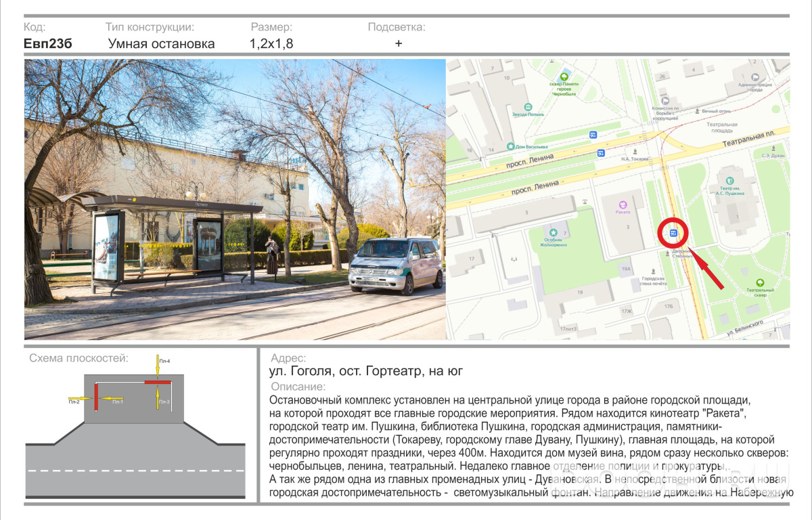Viewport: 812px width, 520px height.
Task: Click the Театральный сквер park icon
Action: pyautogui.click(x=759, y=282)
